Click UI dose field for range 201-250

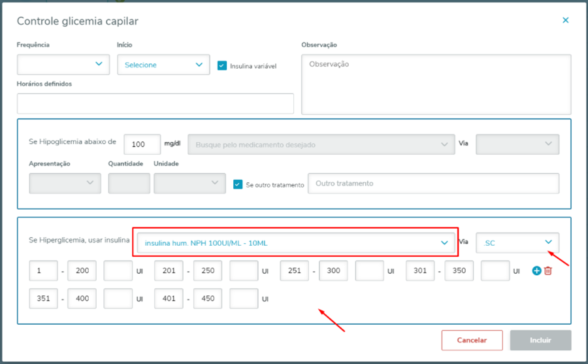tap(244, 271)
